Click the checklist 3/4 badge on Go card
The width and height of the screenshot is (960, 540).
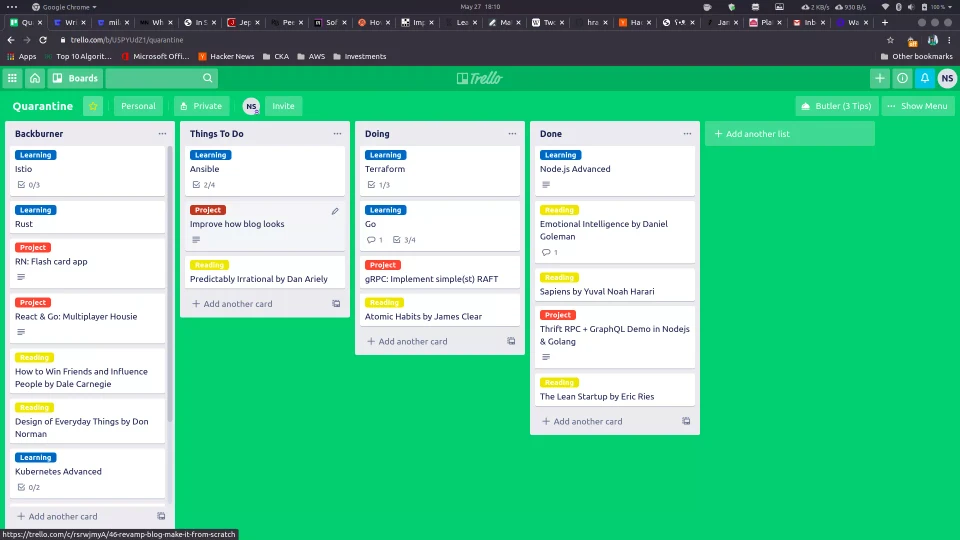[x=405, y=239]
